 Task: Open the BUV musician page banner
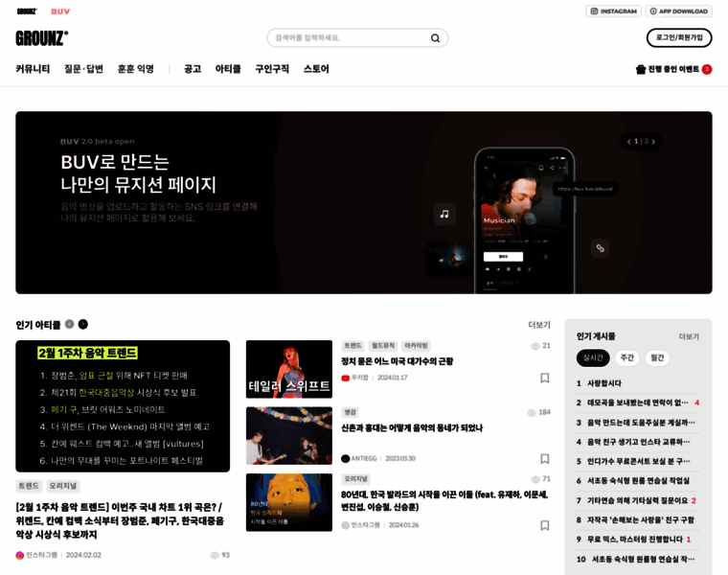click(x=364, y=202)
